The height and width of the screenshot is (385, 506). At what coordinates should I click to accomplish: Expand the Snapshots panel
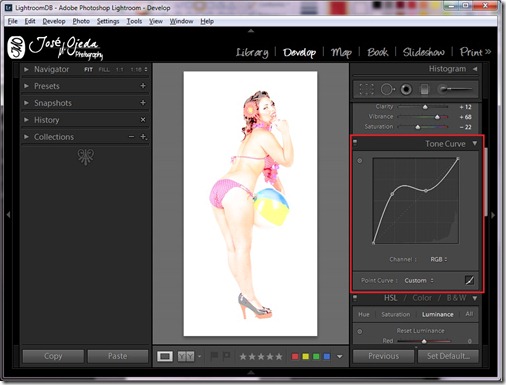pos(26,103)
